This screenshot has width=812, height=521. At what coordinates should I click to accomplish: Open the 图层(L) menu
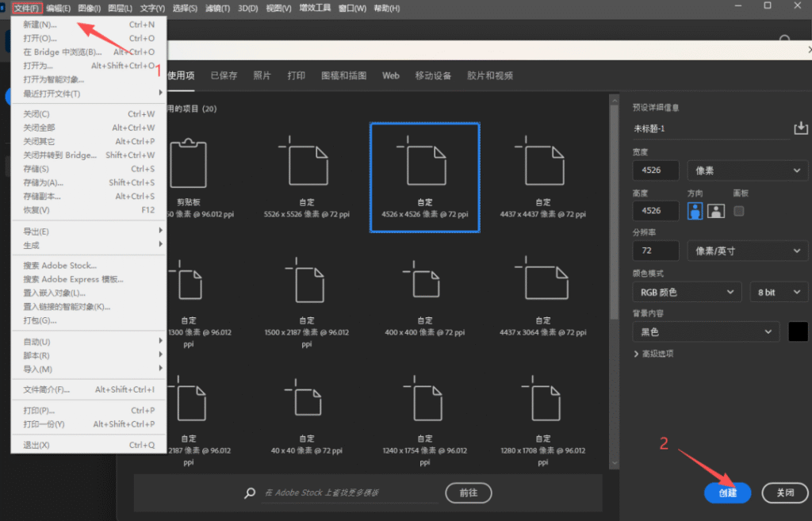(121, 8)
